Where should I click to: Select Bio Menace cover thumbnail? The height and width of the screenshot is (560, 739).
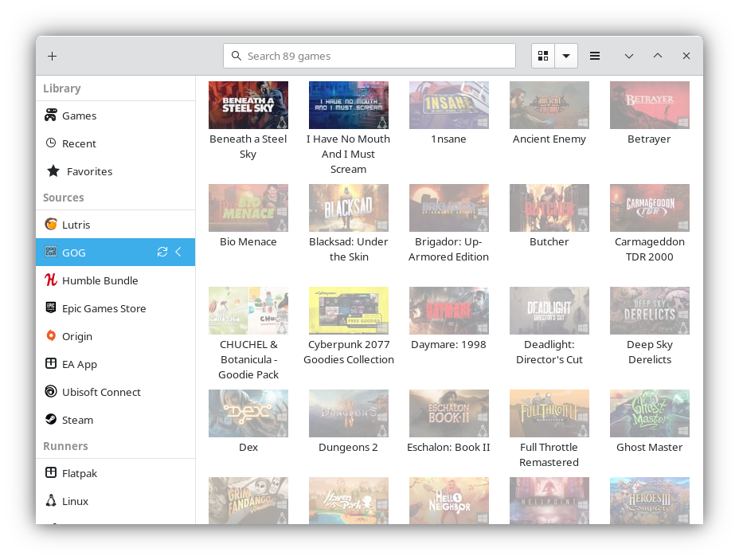pyautogui.click(x=248, y=208)
